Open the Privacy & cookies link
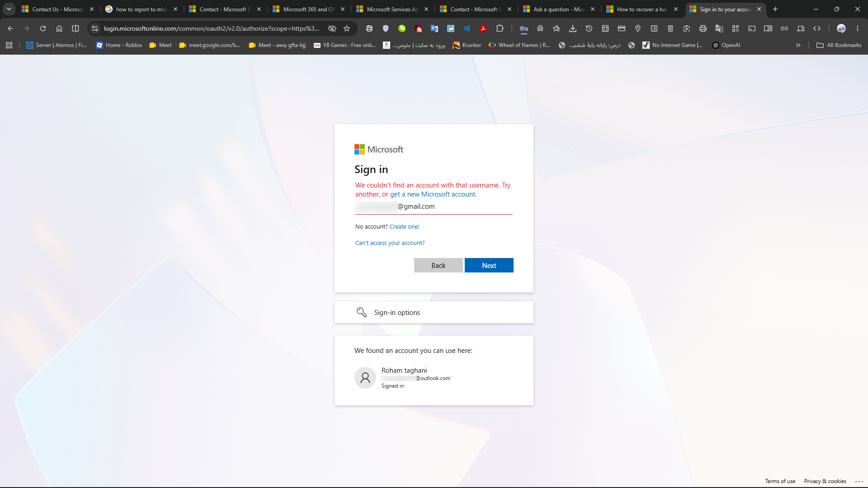 (x=825, y=481)
